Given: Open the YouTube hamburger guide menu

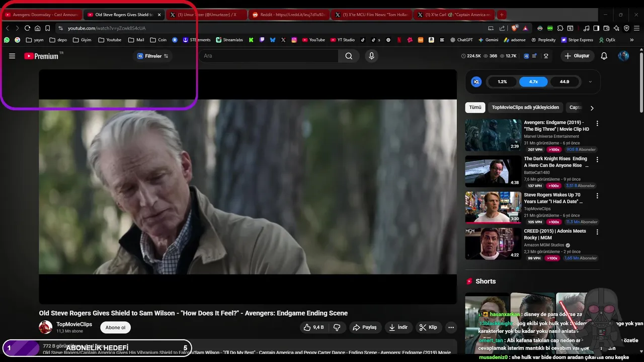Looking at the screenshot, I should (x=12, y=56).
